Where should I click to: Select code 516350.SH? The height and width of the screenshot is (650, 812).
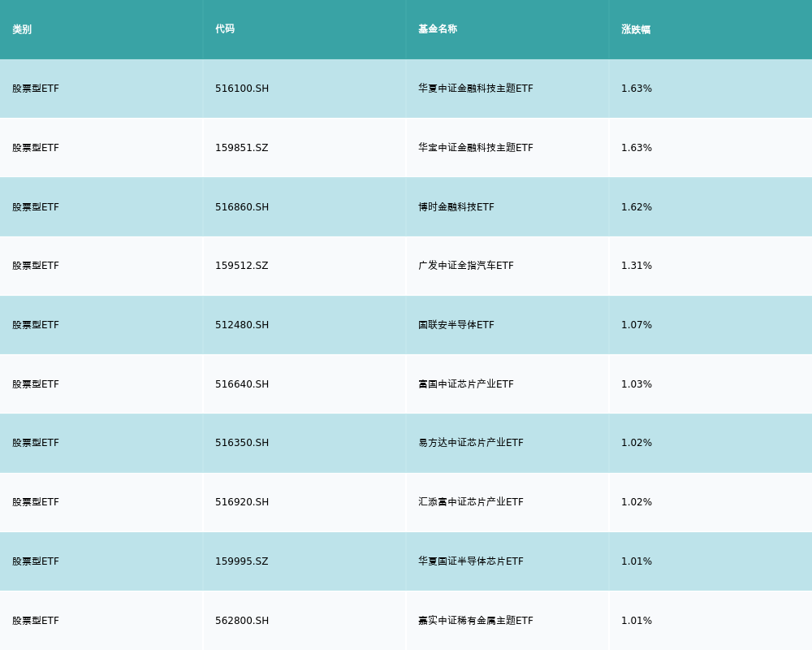(x=242, y=443)
